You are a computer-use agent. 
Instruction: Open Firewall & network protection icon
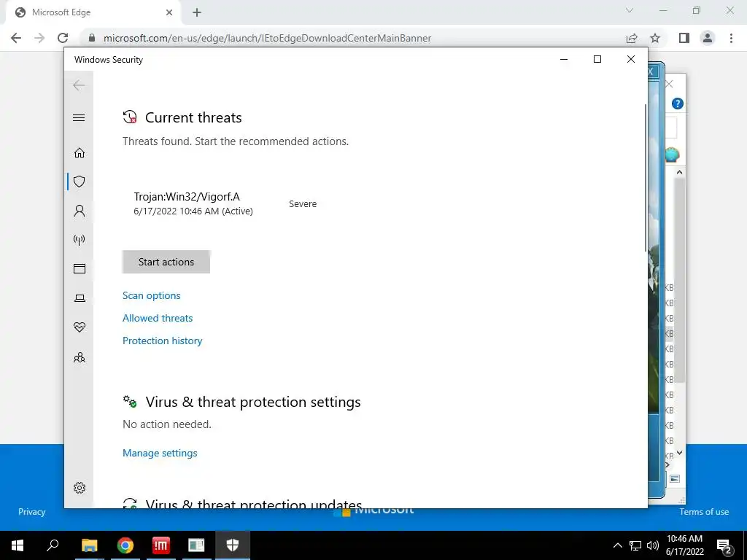click(80, 239)
